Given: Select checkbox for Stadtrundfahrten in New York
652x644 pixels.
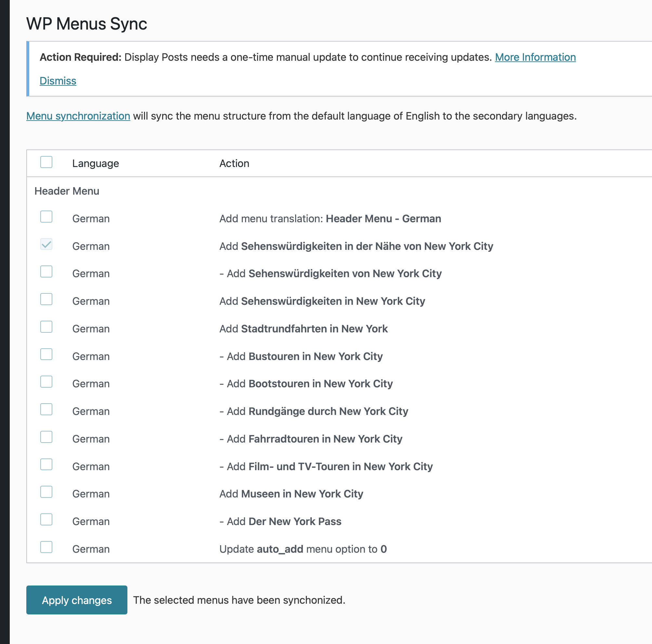Looking at the screenshot, I should (46, 327).
